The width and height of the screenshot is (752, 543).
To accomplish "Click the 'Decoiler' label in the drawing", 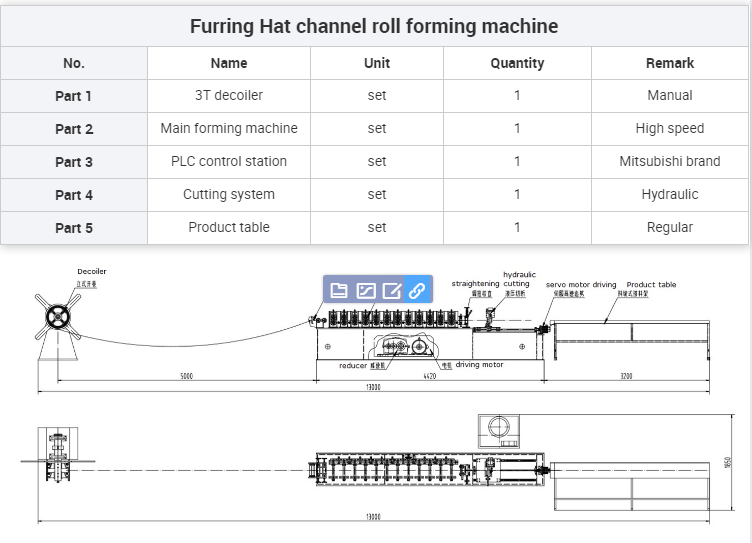I will point(92,272).
